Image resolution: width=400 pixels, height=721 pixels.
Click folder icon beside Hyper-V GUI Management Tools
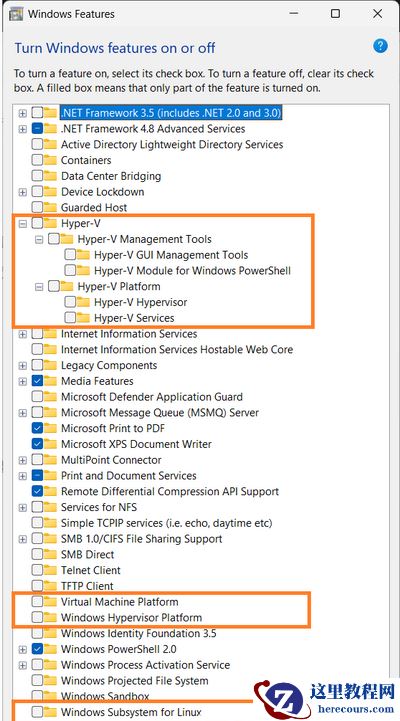click(x=83, y=254)
